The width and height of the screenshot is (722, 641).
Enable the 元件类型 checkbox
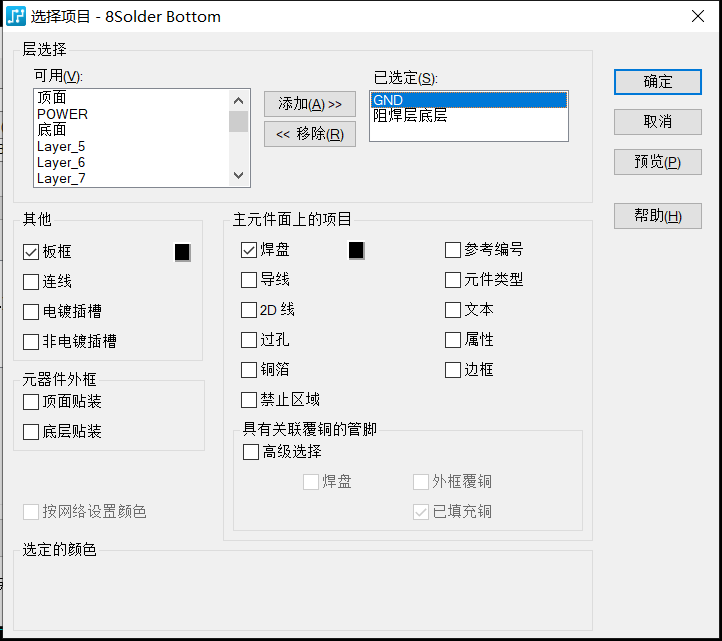453,280
